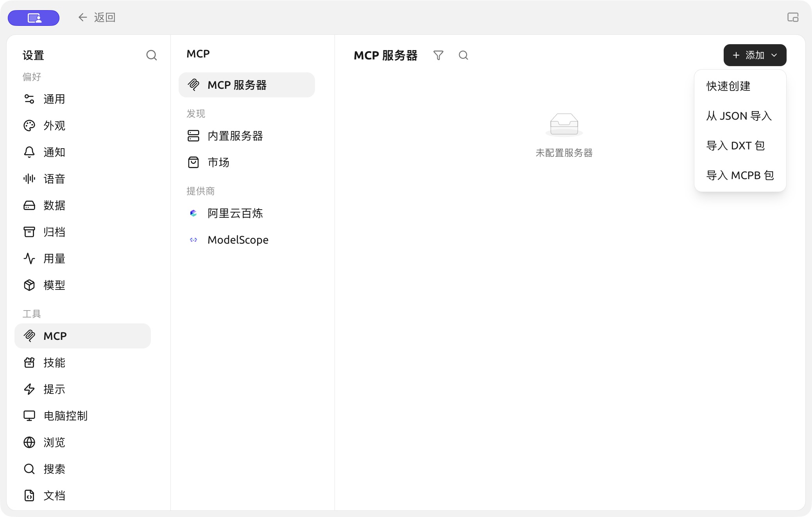Select 模型 model settings
812x517 pixels.
coord(82,285)
